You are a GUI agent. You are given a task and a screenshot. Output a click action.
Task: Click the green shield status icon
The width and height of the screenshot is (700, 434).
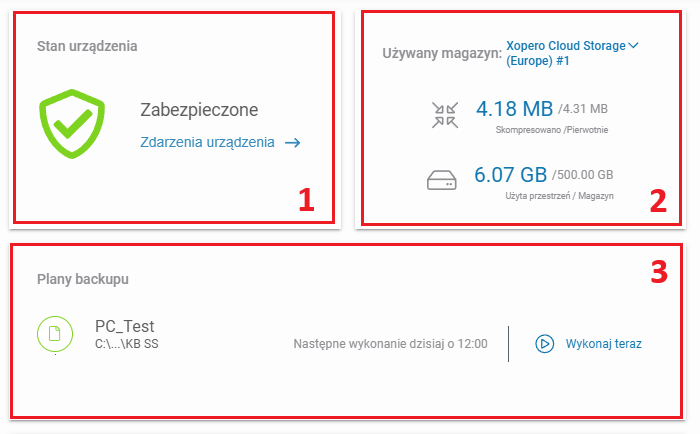[x=71, y=121]
